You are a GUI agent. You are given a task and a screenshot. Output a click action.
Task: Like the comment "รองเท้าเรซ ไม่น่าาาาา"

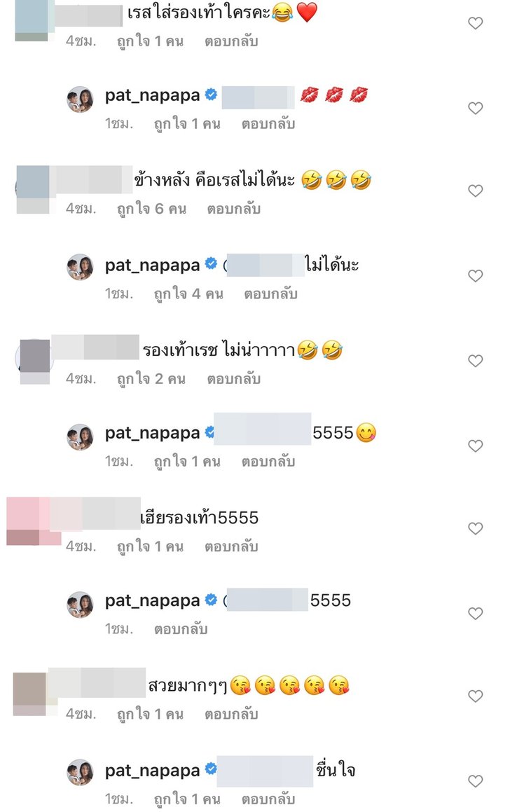pos(475,360)
